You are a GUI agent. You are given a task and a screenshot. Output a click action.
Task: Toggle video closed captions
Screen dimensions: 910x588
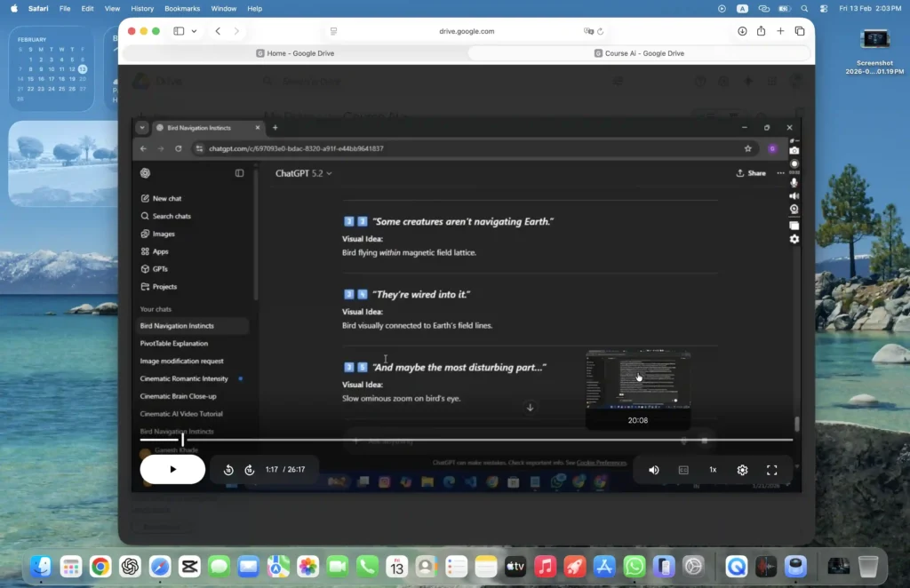[x=683, y=470]
